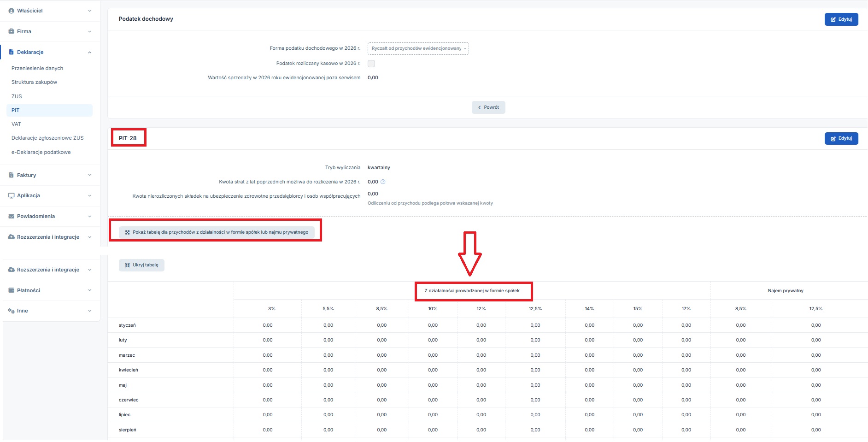Click the 12% column header
Image resolution: width=868 pixels, height=442 pixels.
[481, 308]
